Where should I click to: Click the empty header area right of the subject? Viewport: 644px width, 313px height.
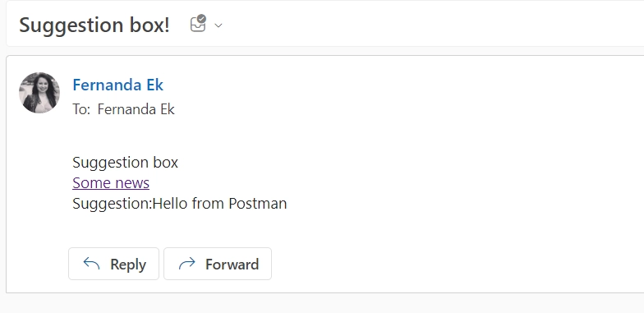[431, 25]
